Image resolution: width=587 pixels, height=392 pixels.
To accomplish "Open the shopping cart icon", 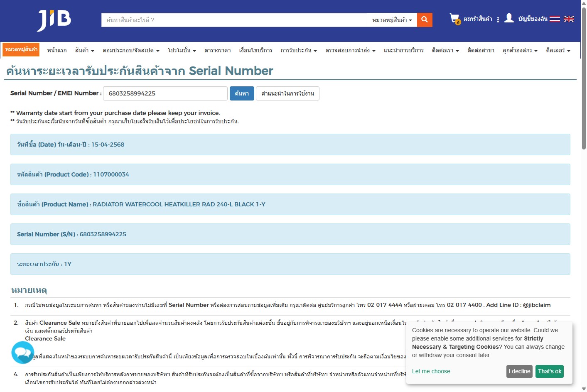I will 455,19.
